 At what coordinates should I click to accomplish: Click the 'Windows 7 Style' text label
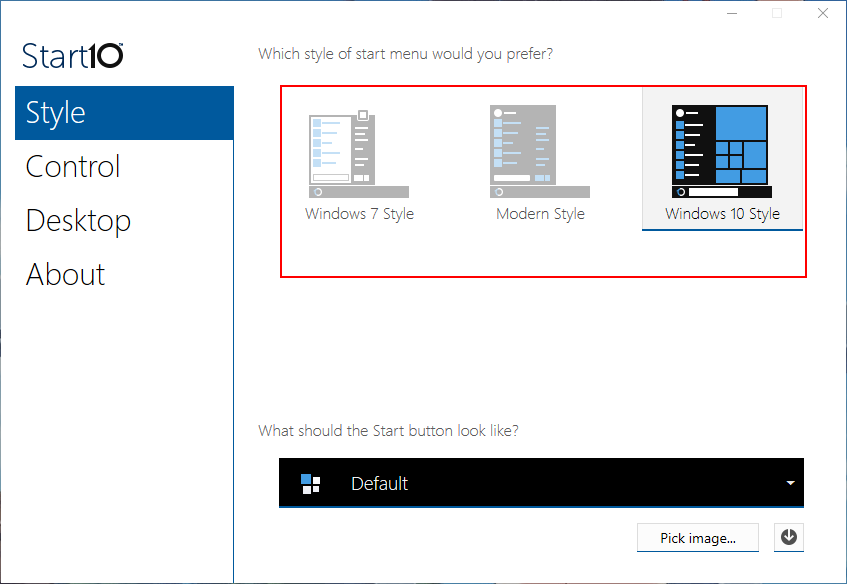click(x=359, y=214)
